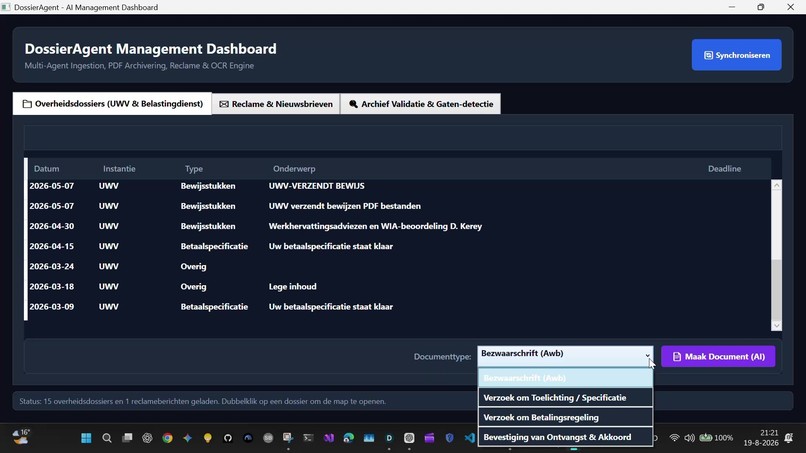Open the blue sparkle Gemini taskbar icon
Viewport: 806px width, 453px height.
click(188, 438)
